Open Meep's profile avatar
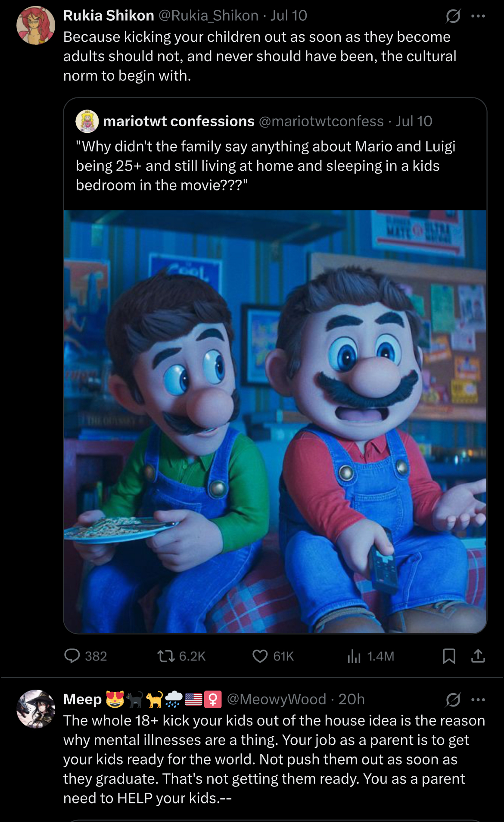 pyautogui.click(x=36, y=709)
